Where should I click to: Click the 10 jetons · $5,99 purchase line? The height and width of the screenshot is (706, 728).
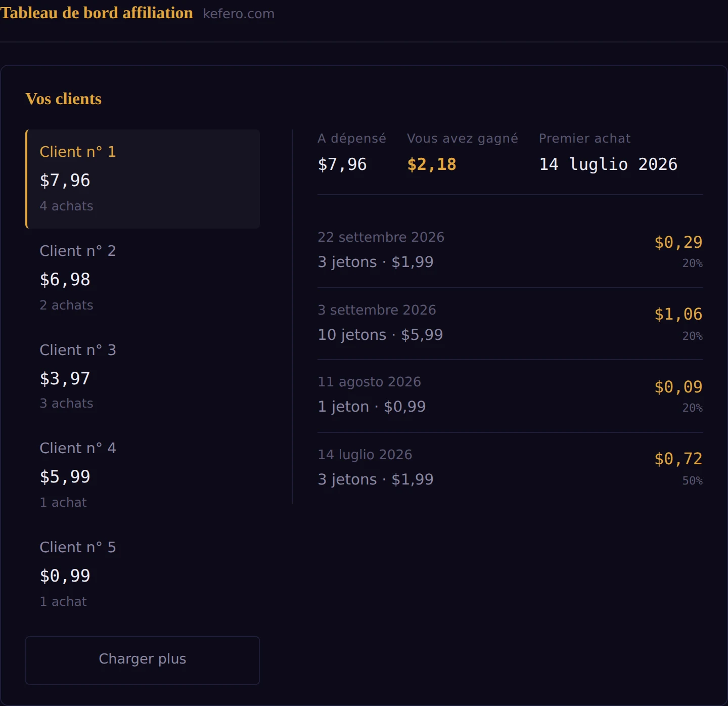coord(380,335)
